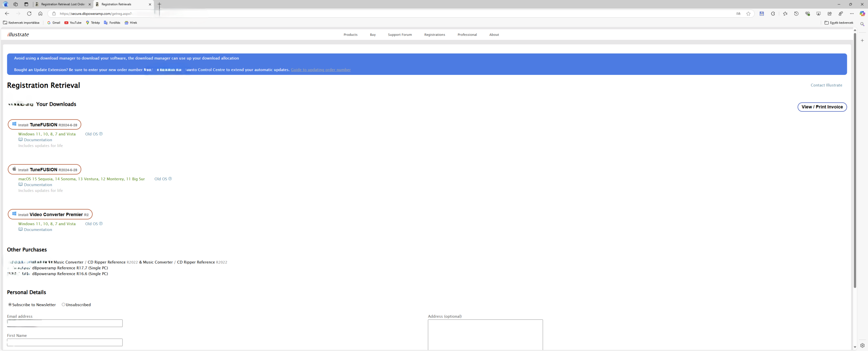Open the Copilot icon in the toolbar

tap(862, 14)
